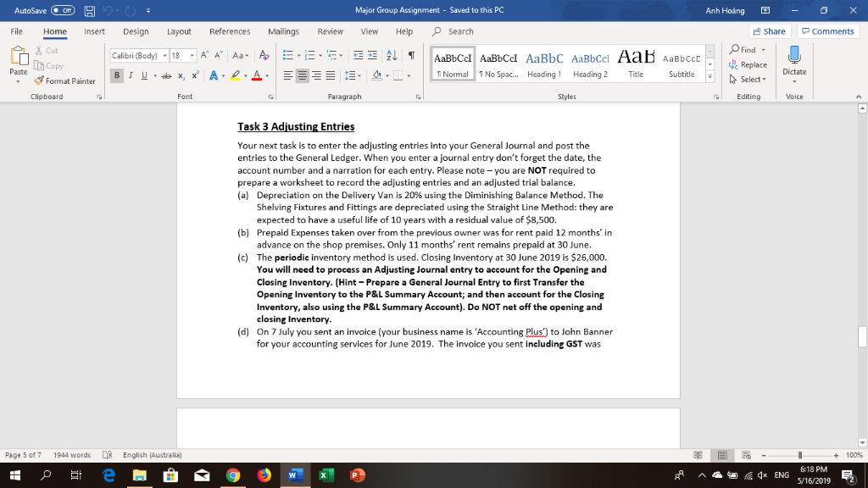Click the Comments button

(828, 31)
